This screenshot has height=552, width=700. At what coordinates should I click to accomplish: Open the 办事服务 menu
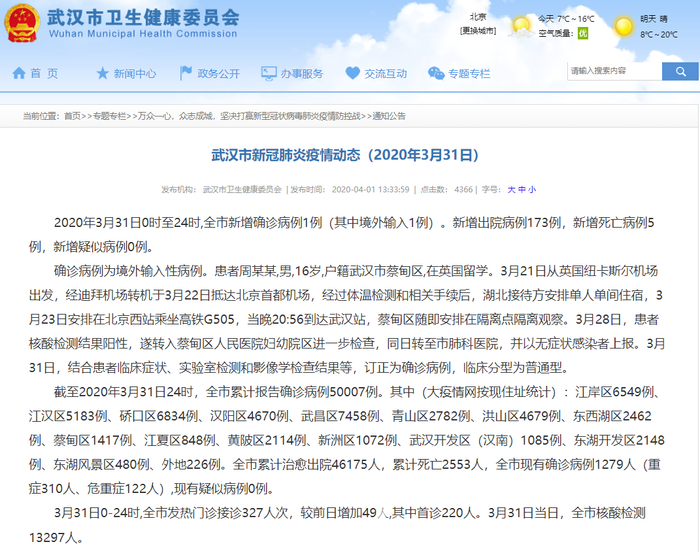(x=301, y=74)
